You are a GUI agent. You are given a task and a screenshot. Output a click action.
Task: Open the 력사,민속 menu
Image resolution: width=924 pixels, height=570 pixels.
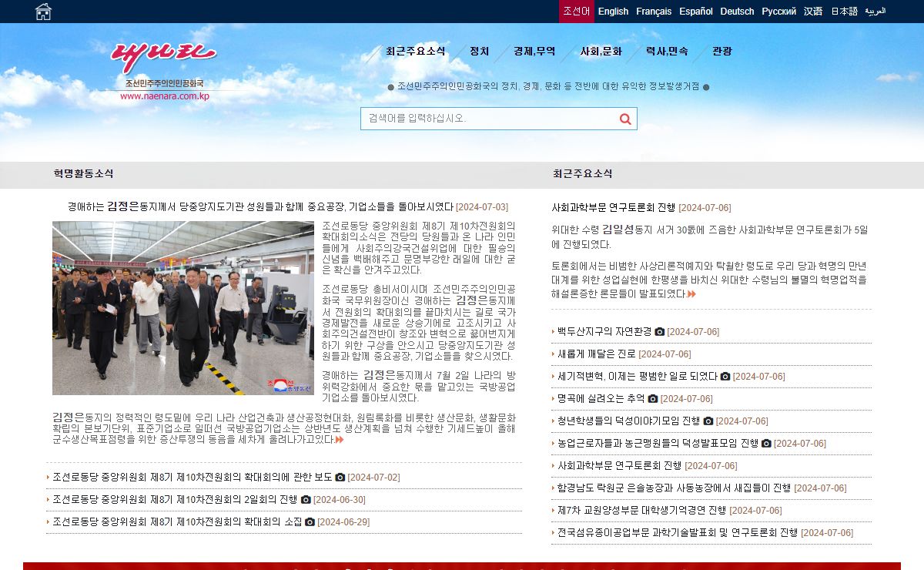click(667, 52)
